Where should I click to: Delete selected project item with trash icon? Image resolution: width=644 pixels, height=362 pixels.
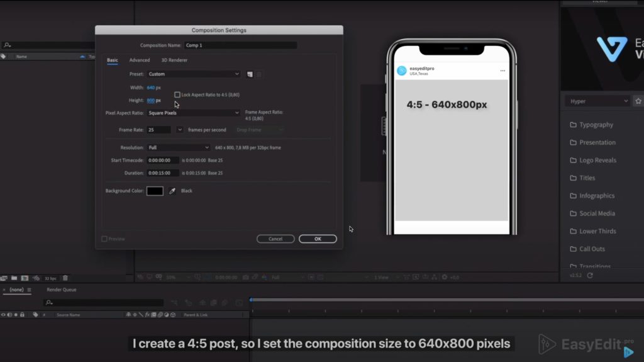point(65,278)
